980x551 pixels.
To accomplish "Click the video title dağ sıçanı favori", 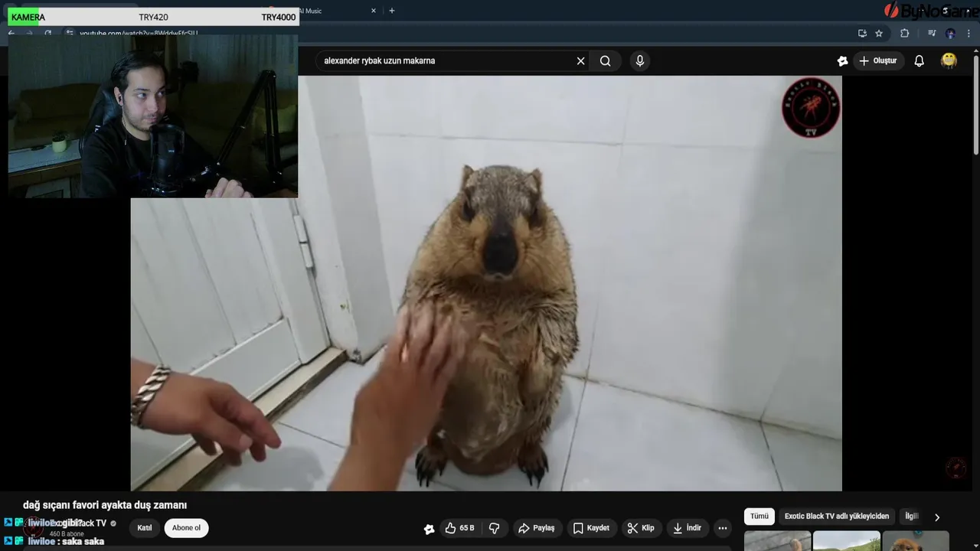I will tap(105, 505).
